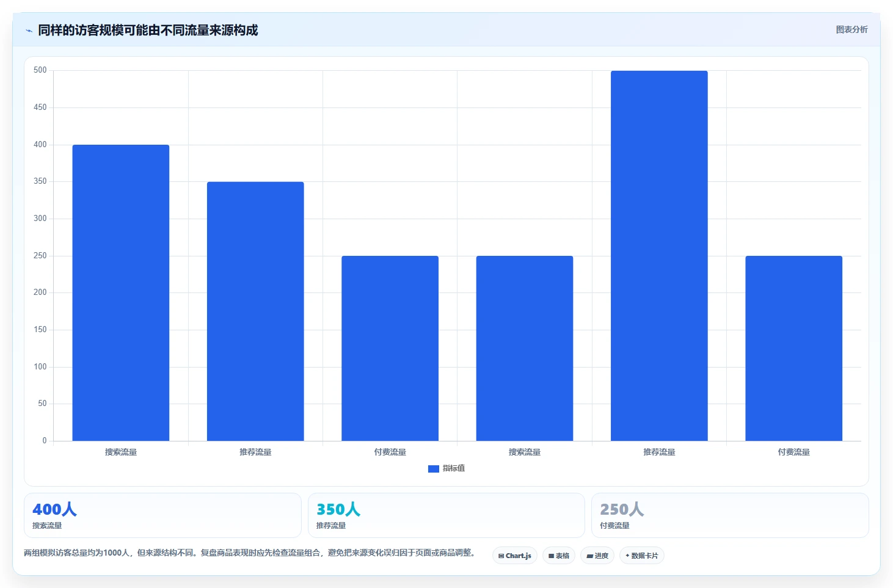Image resolution: width=893 pixels, height=588 pixels.
Task: Click the 指标值 legend text
Action: pos(454,468)
